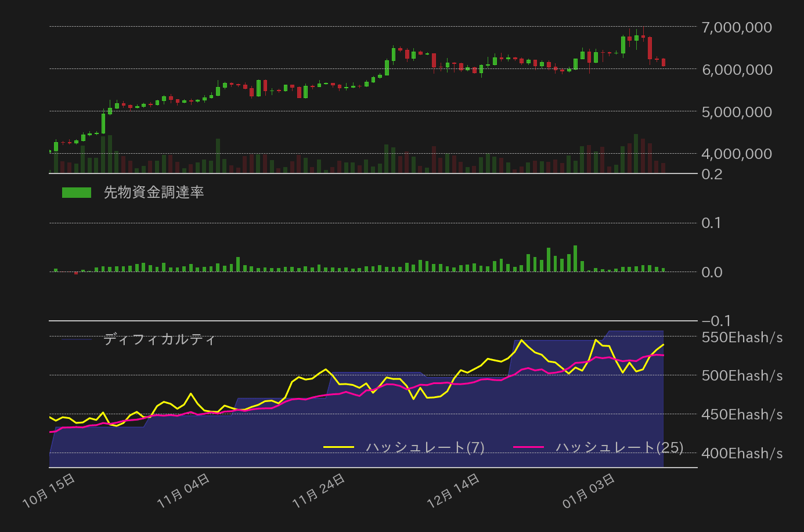Select the 10月 15日 date label
This screenshot has width=804, height=532.
tap(49, 490)
